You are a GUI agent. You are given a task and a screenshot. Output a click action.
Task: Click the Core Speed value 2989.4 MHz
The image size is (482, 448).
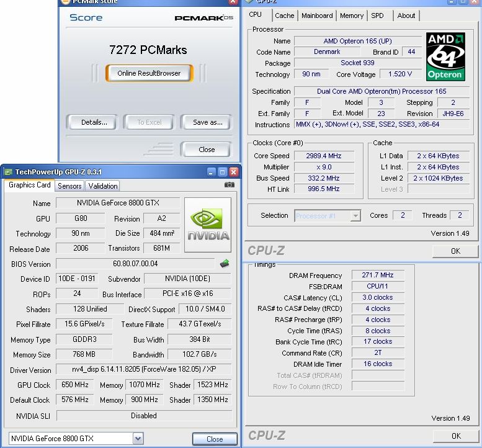click(324, 156)
